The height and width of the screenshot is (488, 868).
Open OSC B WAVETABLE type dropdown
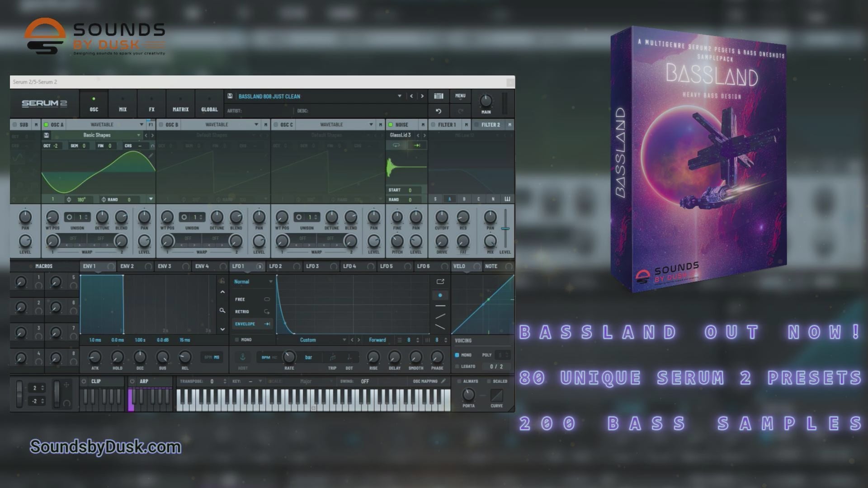[256, 125]
